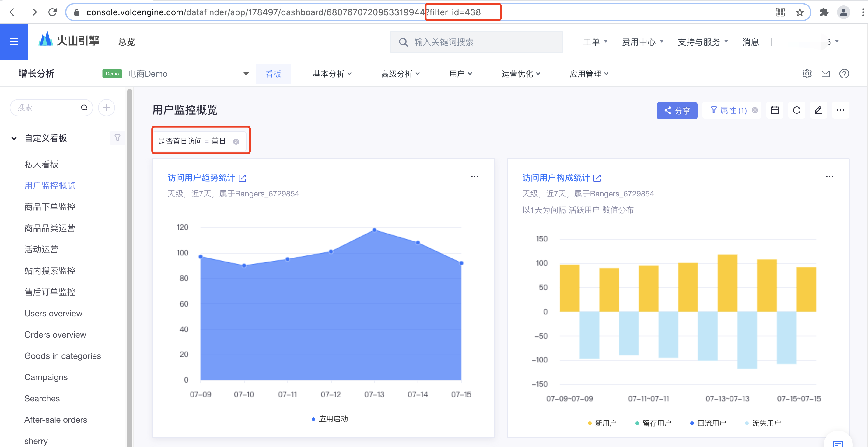Reload the page with browser refresh icon
The width and height of the screenshot is (868, 447).
click(52, 12)
